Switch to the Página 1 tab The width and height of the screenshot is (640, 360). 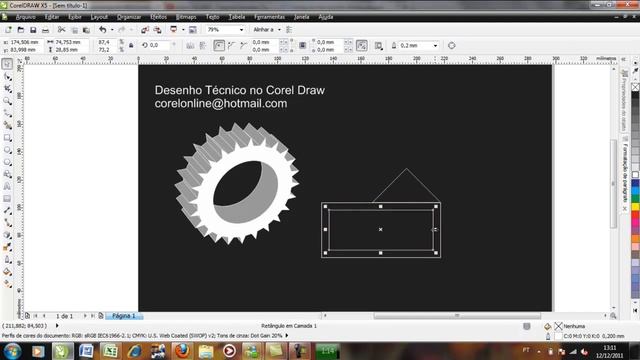124,316
